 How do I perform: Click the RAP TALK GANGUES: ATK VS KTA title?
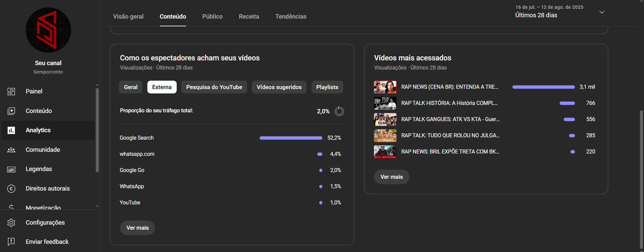tap(450, 119)
